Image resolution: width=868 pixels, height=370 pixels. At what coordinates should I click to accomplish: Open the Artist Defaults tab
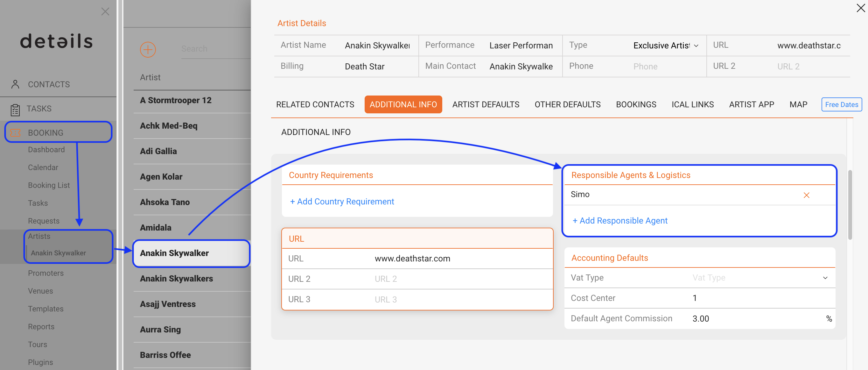tap(486, 104)
